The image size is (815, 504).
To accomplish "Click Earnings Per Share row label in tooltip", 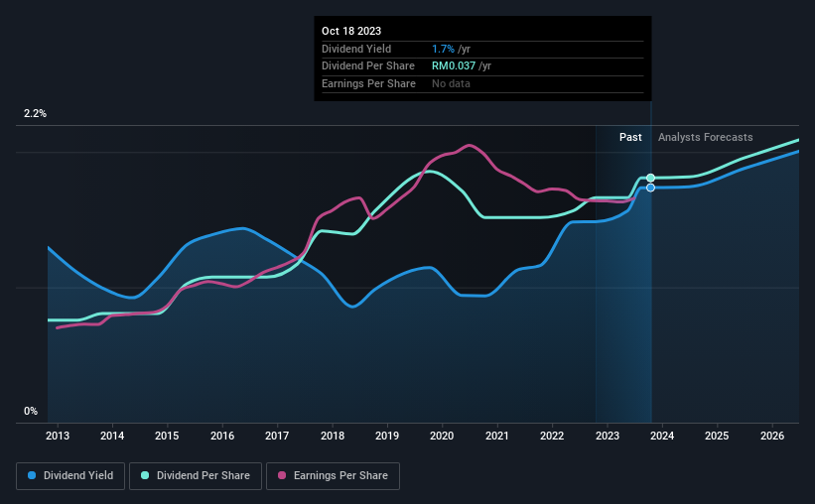I will coord(368,83).
